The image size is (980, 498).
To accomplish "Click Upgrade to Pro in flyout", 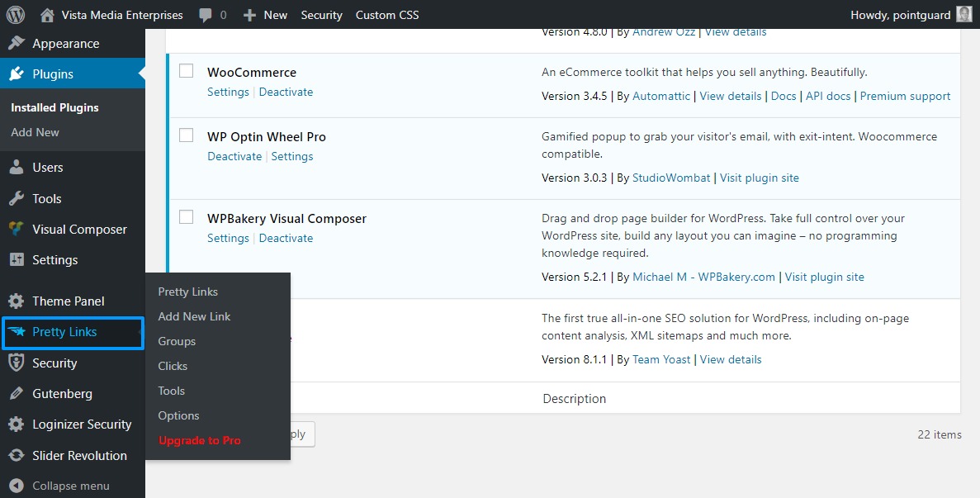I will [x=199, y=440].
